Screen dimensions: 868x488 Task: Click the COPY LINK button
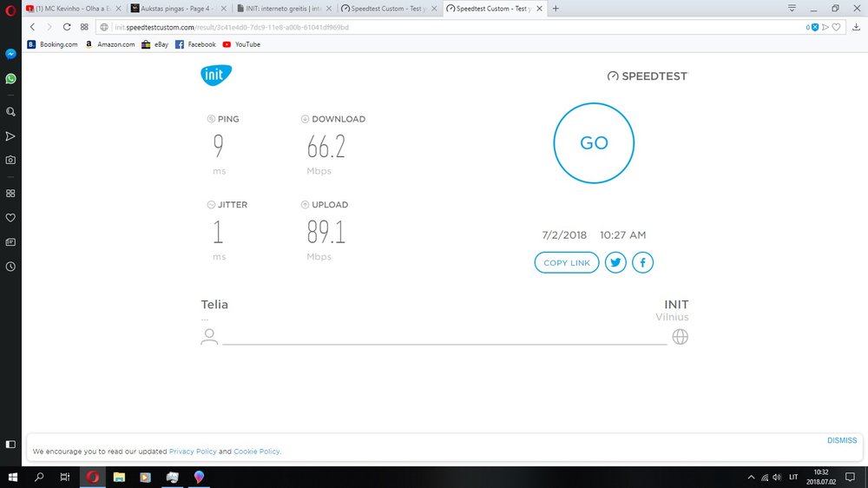567,262
